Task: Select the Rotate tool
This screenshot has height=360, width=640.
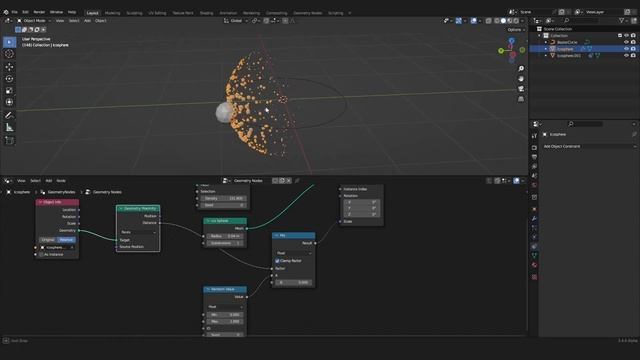Action: click(x=9, y=79)
